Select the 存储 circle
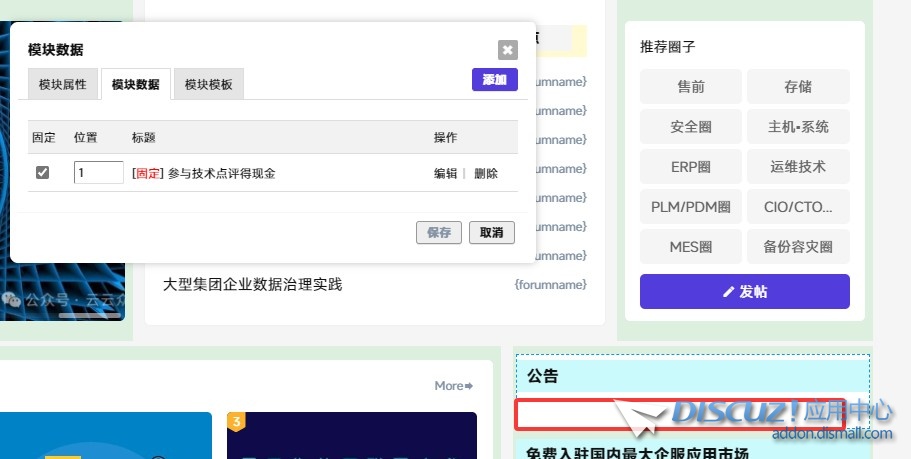The height and width of the screenshot is (459, 911). [798, 87]
